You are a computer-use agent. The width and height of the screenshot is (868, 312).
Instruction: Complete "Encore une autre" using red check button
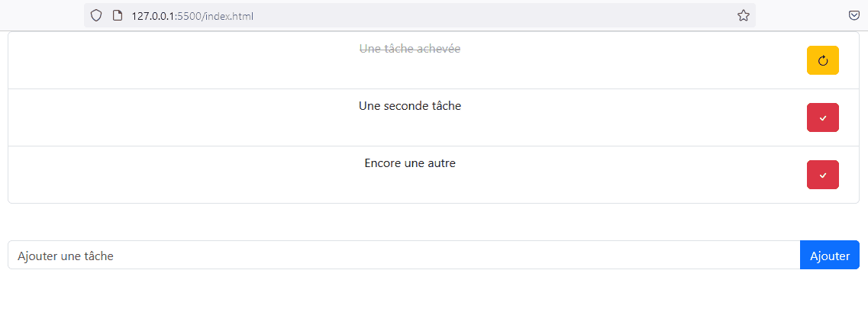click(823, 175)
